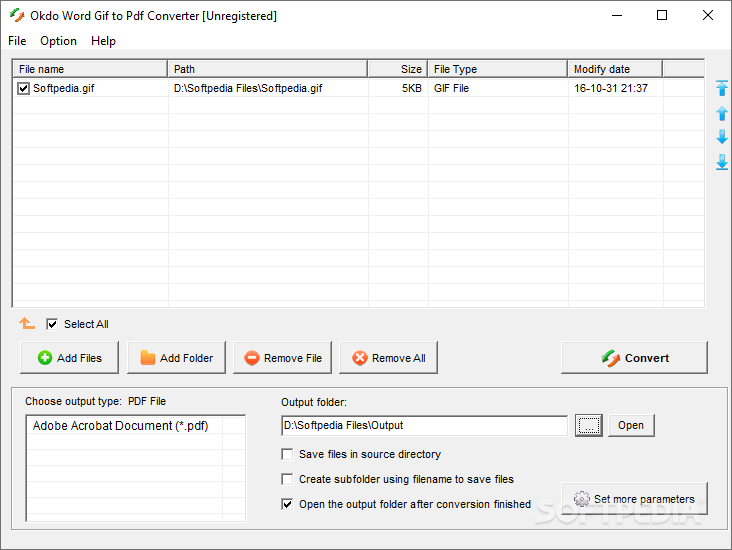
Task: Open Set more parameters dialog
Action: [634, 499]
